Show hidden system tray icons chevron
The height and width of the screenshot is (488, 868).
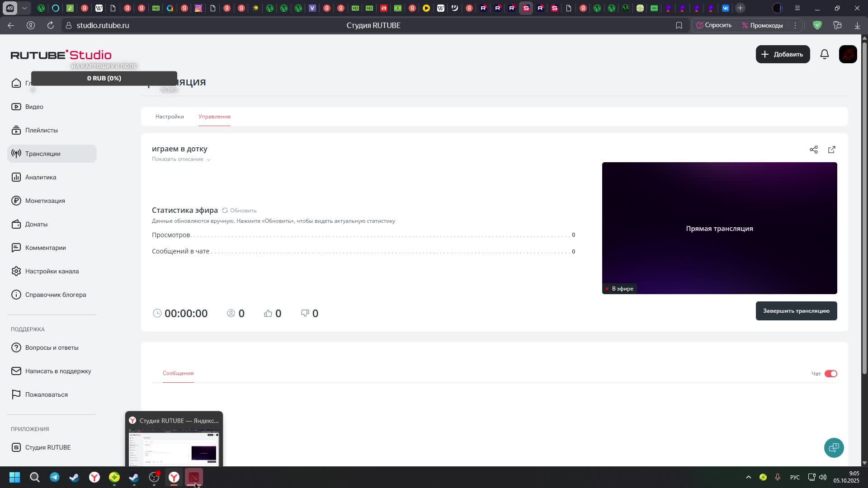click(748, 477)
